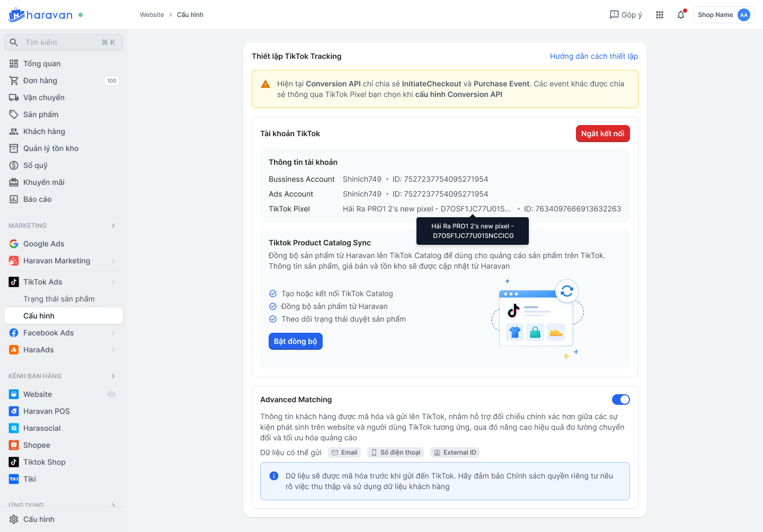Screen dimensions: 763x532
Task: Select Cấu hình under TikTok Ads
Action: click(x=64, y=316)
